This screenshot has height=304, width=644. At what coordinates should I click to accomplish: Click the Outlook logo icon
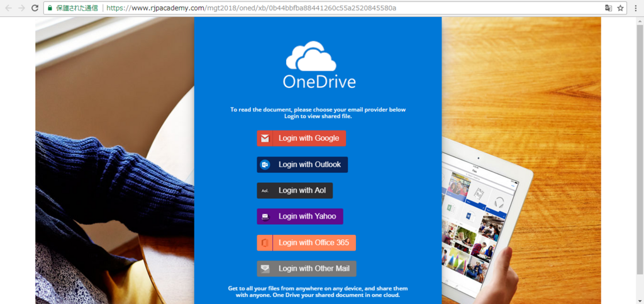[265, 165]
